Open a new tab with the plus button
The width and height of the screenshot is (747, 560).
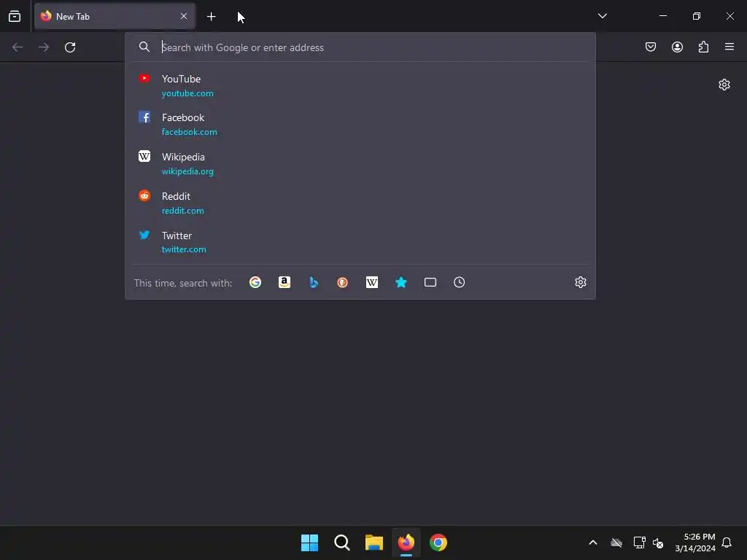click(x=211, y=17)
